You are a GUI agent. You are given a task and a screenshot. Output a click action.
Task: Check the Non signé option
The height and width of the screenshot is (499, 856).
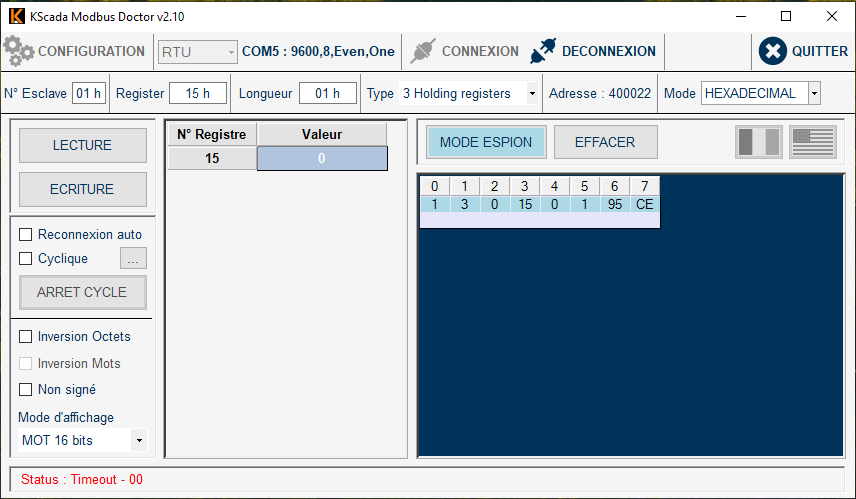coord(26,390)
